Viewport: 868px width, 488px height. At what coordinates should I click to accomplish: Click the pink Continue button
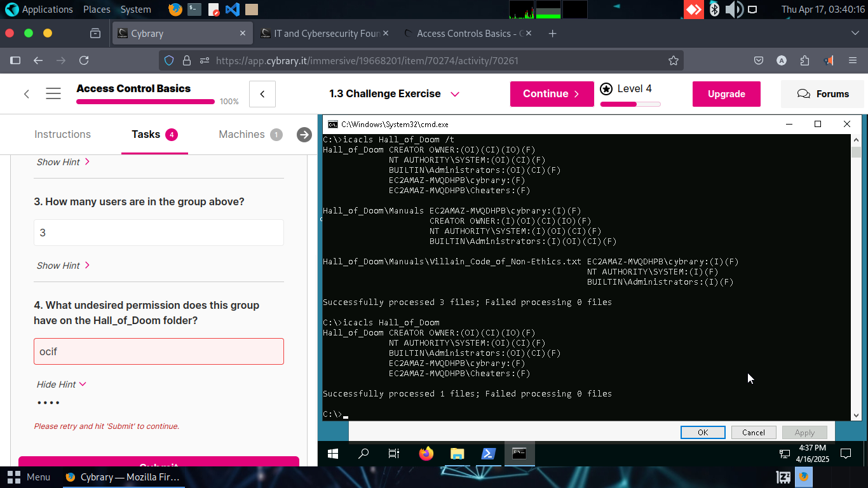coord(551,94)
